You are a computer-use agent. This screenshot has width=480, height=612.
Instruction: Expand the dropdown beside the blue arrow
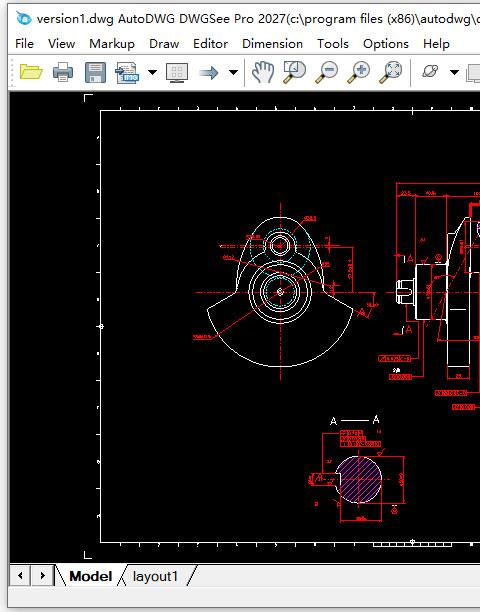[x=233, y=72]
